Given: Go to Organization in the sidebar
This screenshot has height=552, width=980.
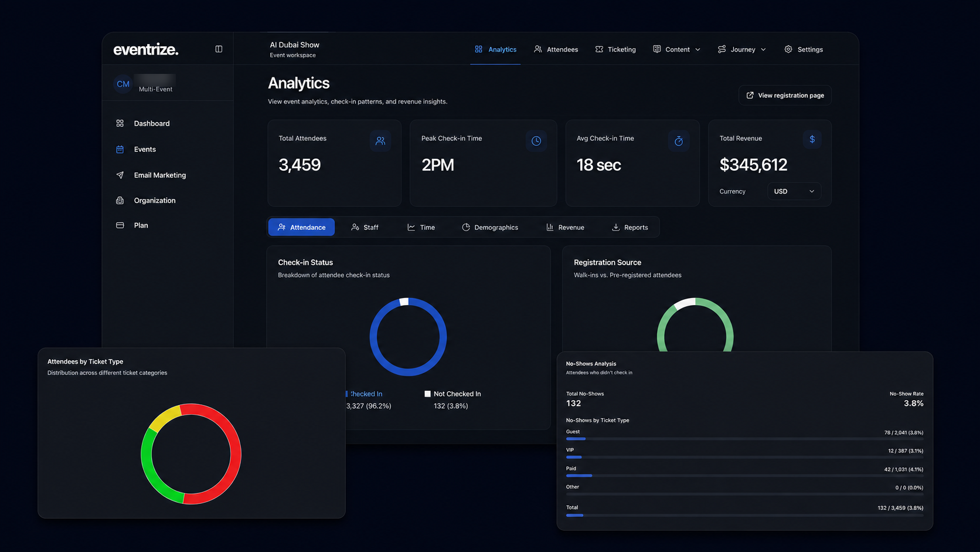Looking at the screenshot, I should [155, 201].
